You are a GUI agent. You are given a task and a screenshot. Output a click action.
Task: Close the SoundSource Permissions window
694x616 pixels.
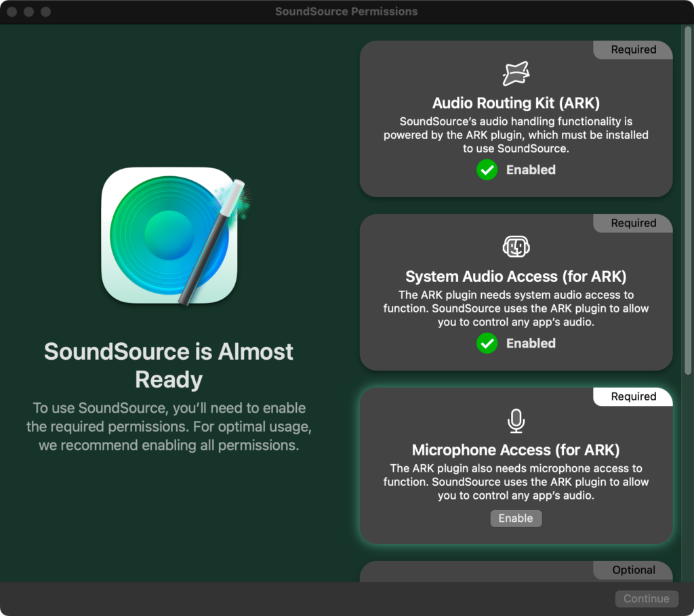pos(13,12)
